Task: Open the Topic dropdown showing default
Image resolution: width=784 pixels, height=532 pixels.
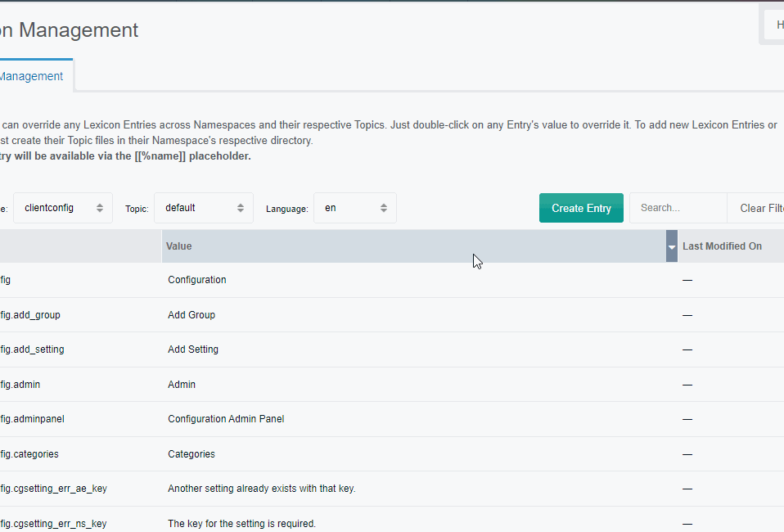Action: [x=196, y=208]
